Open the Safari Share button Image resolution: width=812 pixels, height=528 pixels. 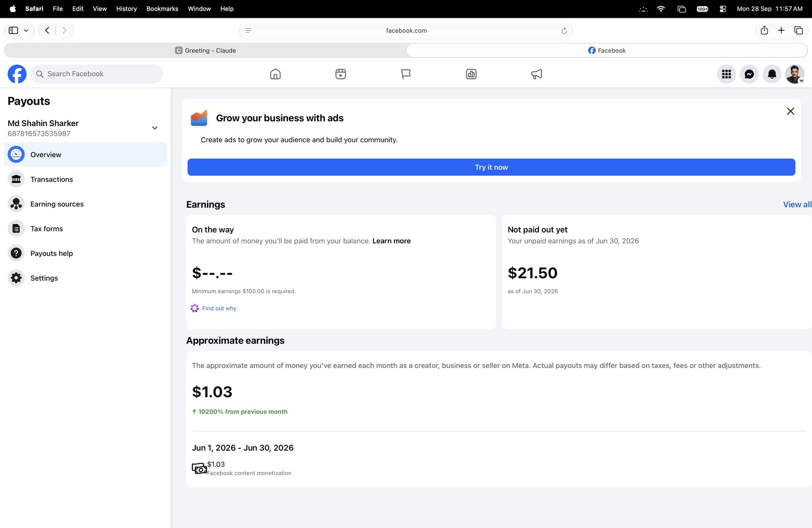coord(764,30)
